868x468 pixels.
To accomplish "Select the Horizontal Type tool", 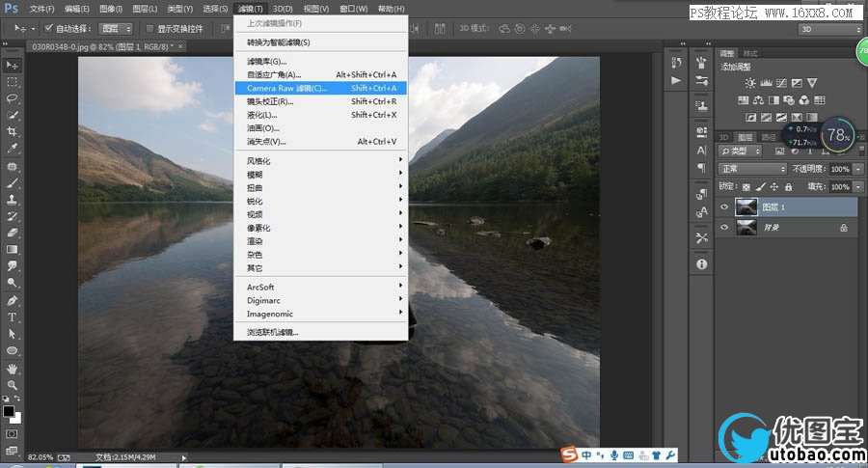I will (12, 317).
